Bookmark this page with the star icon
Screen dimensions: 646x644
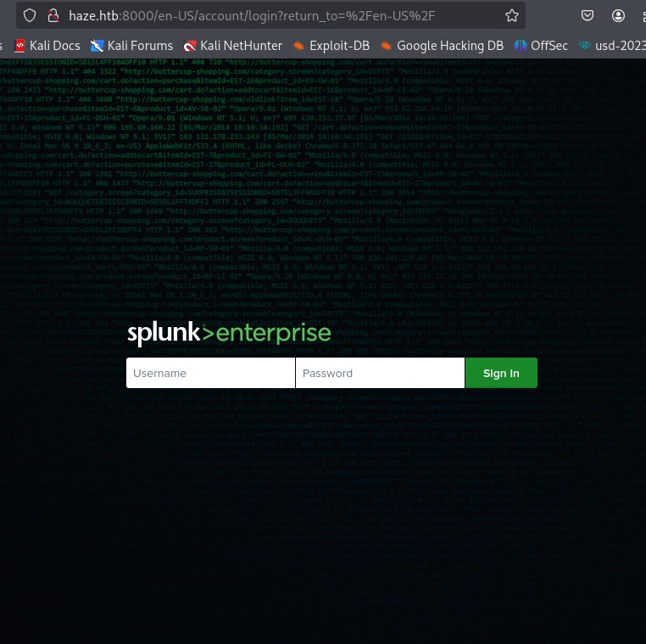coord(512,15)
